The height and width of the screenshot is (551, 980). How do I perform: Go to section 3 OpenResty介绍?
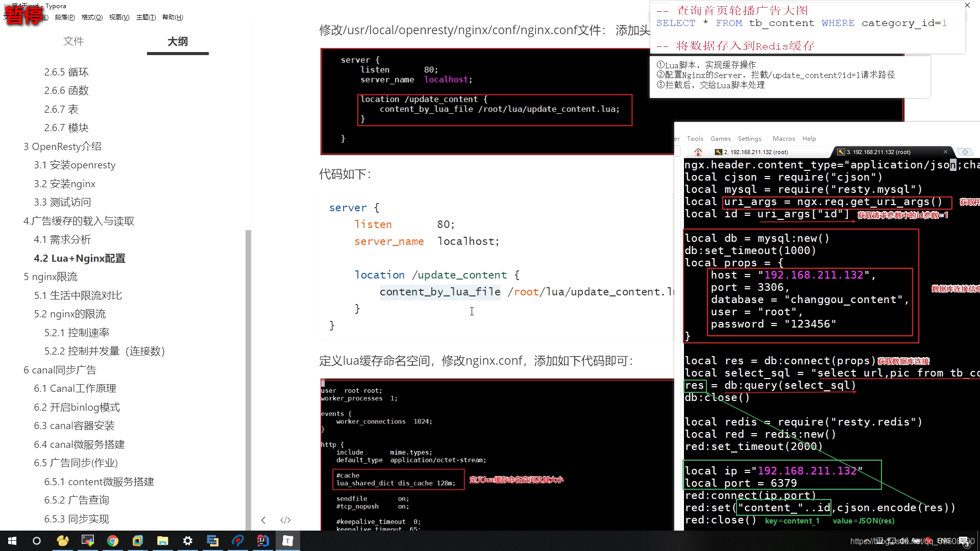pos(62,146)
